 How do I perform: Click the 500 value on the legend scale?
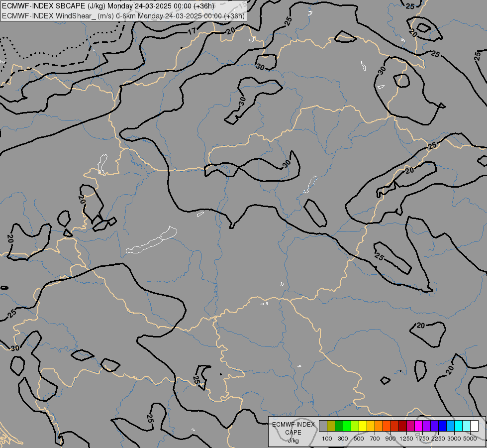[359, 439]
